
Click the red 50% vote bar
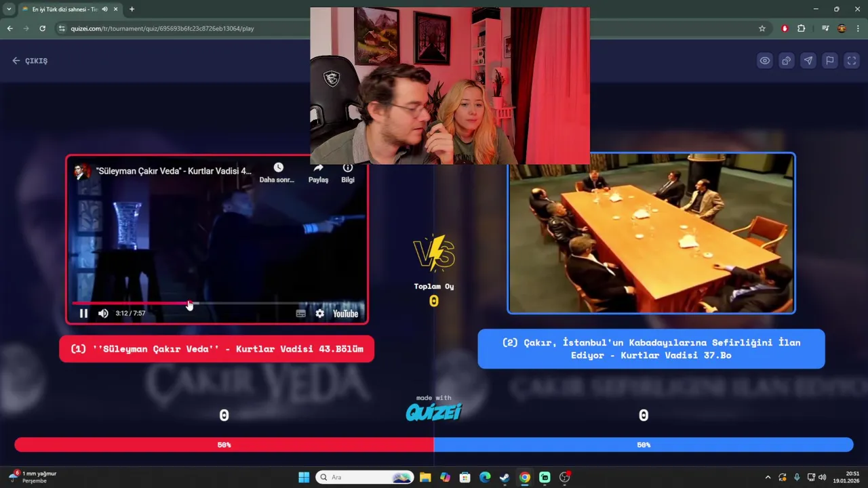pos(224,445)
